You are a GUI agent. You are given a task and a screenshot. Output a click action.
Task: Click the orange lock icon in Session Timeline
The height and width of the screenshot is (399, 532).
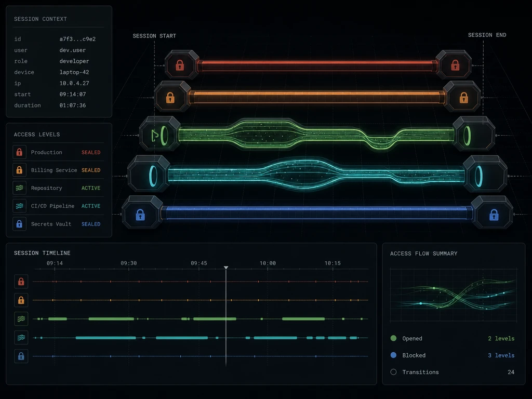[x=21, y=300]
